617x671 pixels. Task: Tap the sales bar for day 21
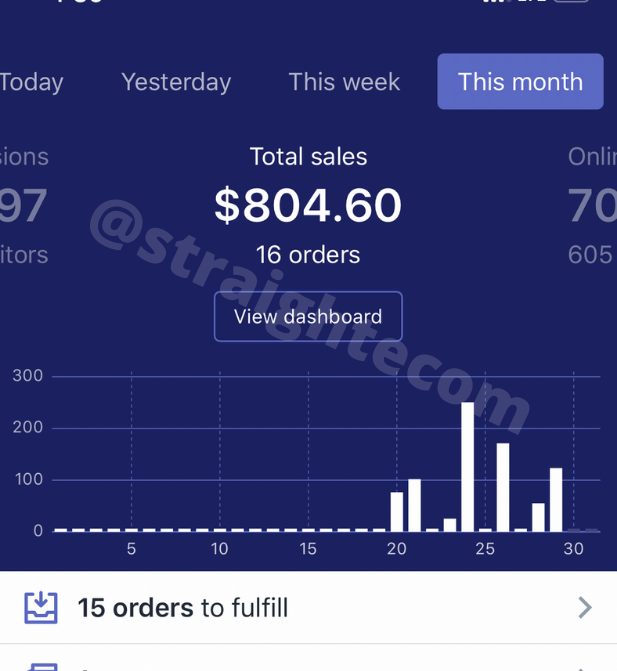point(414,505)
